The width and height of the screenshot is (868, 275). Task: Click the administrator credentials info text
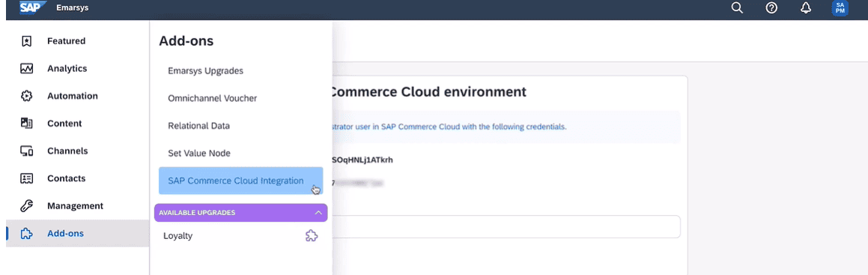(x=449, y=127)
